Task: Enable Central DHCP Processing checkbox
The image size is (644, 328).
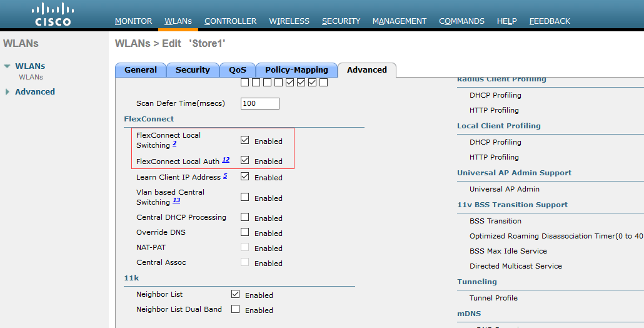Action: click(x=245, y=217)
